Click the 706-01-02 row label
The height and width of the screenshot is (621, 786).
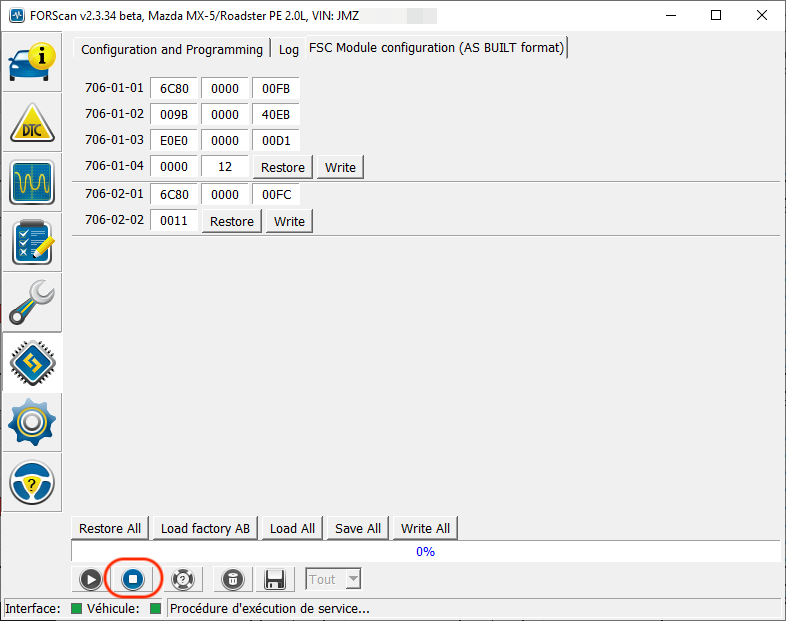[x=114, y=114]
